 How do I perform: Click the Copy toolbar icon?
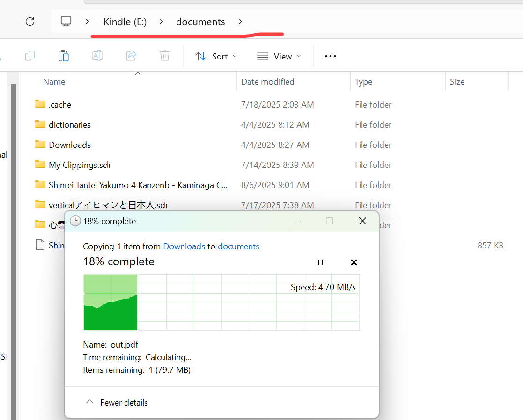[29, 56]
